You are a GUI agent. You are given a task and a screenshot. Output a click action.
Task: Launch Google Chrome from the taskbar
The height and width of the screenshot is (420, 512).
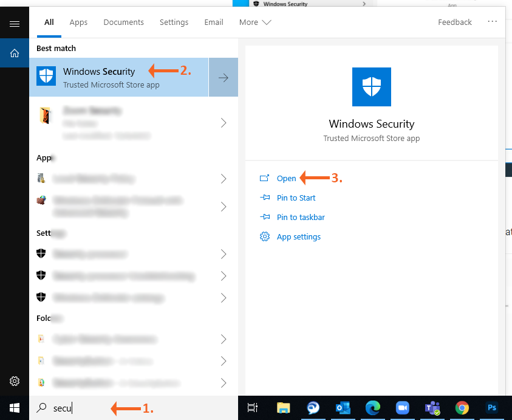[x=462, y=408]
